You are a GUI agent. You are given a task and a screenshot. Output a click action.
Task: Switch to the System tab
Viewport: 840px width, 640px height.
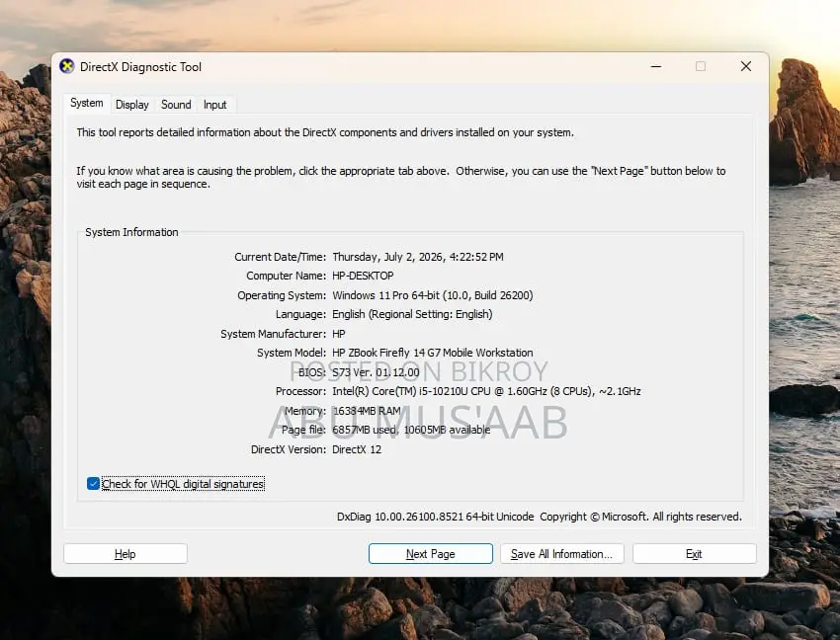87,103
